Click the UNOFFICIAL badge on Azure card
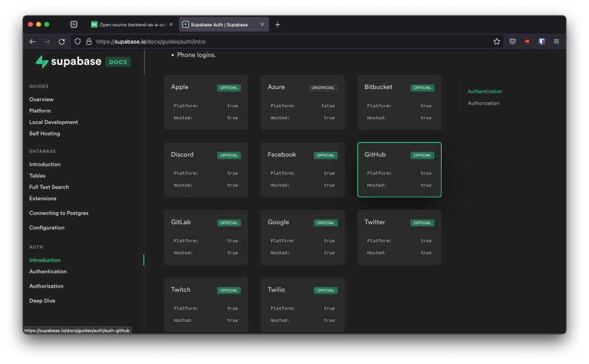The image size is (589, 364). coord(323,88)
